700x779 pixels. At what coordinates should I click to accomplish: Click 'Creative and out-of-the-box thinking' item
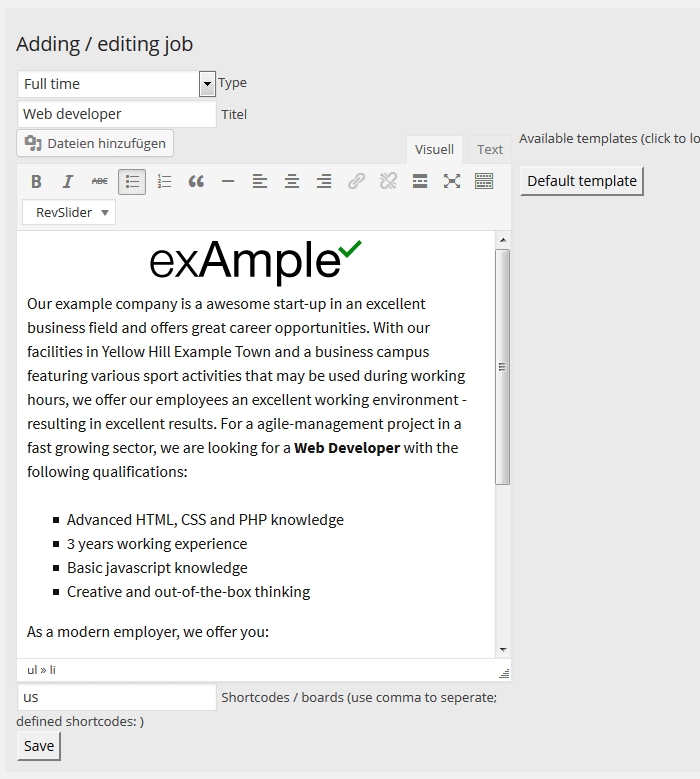coord(188,592)
